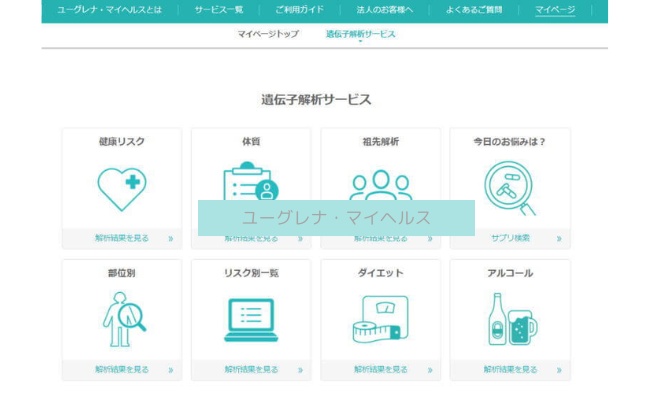This screenshot has height=400, width=650.
Task: Click the people group icon under 祖先解析
Action: 381,185
